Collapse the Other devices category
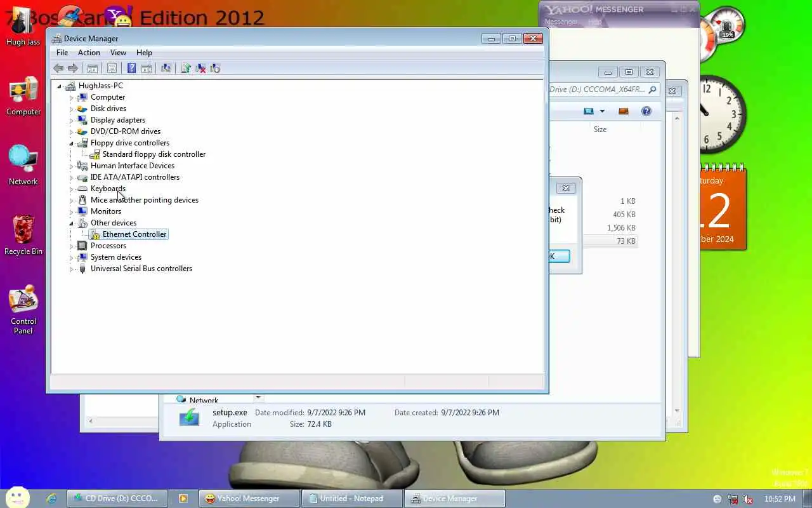Image resolution: width=812 pixels, height=508 pixels. tap(71, 224)
